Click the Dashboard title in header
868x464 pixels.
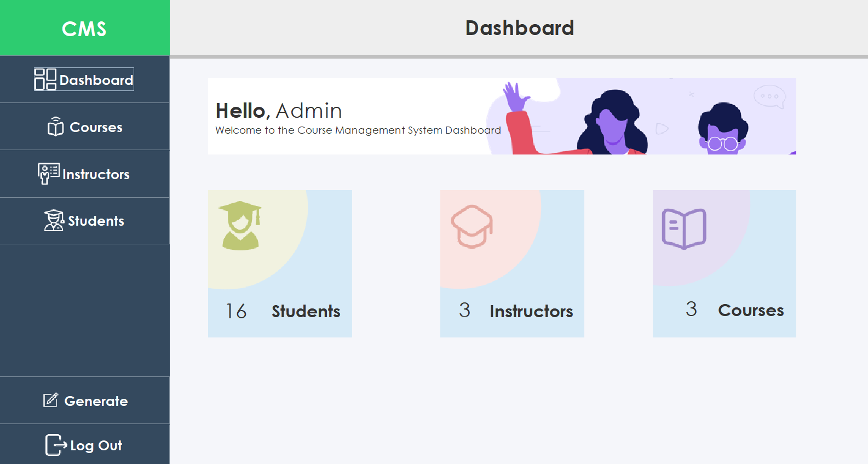click(x=519, y=27)
